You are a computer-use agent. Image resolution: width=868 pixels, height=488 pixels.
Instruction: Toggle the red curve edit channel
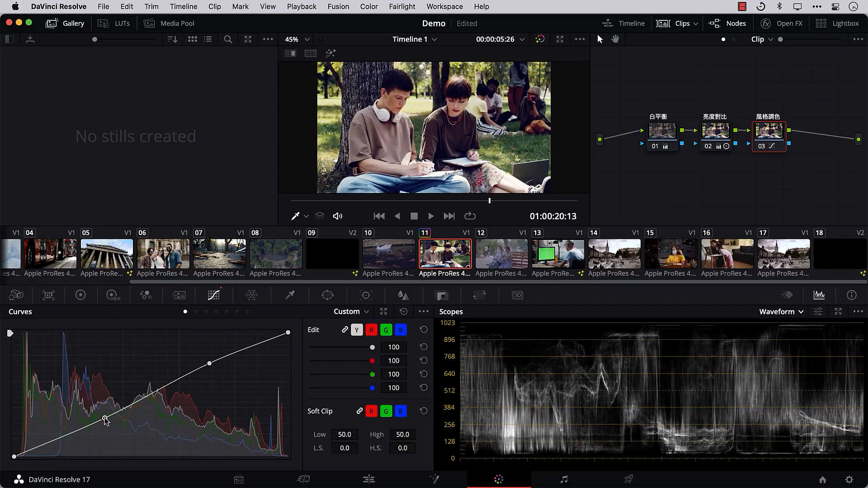(371, 330)
